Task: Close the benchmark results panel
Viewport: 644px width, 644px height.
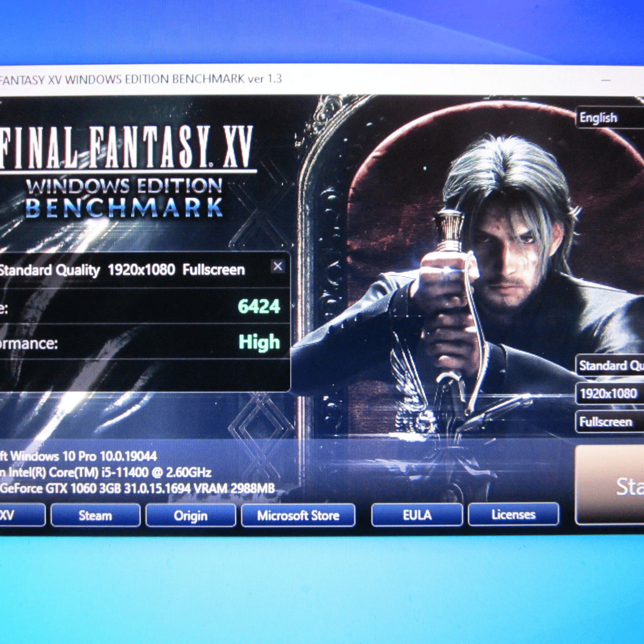Action: click(278, 266)
